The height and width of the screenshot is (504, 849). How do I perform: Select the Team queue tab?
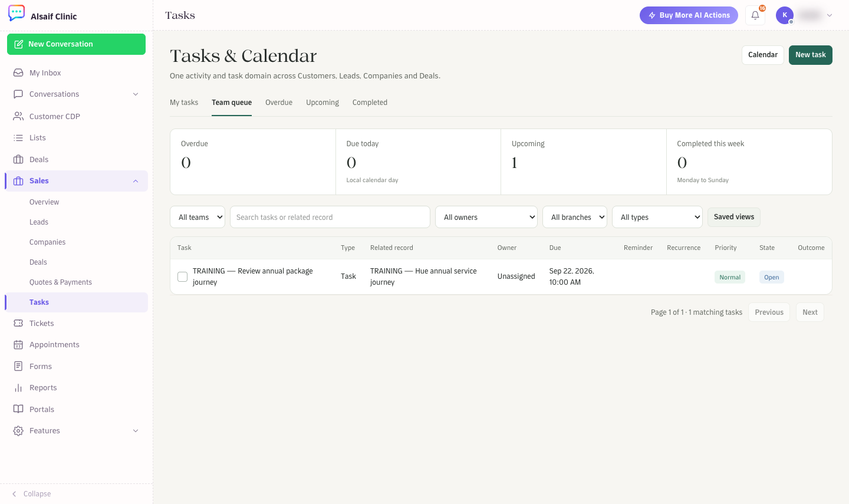pyautogui.click(x=232, y=103)
